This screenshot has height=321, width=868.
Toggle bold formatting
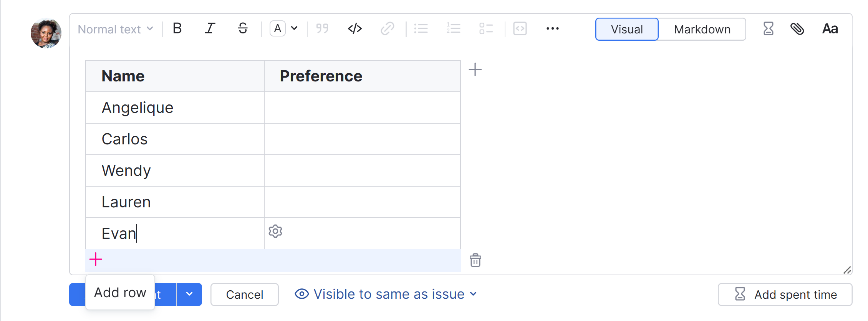click(177, 28)
